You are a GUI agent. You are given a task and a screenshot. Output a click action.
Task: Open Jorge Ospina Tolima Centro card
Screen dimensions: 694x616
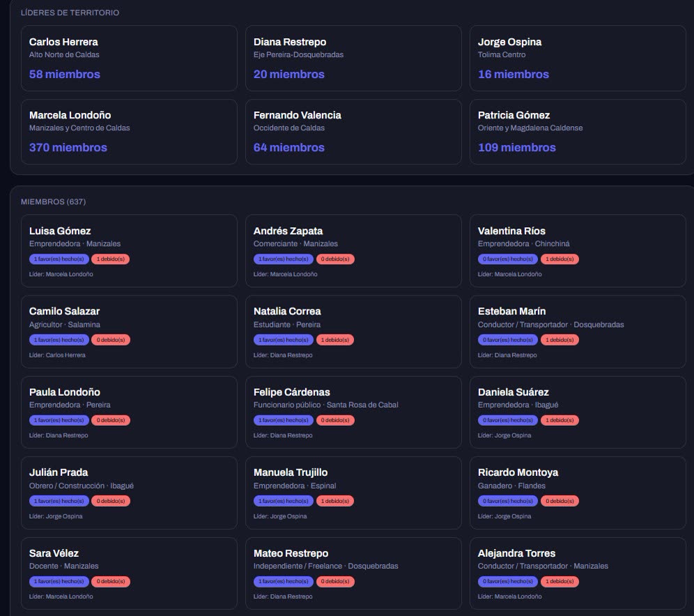coord(578,58)
